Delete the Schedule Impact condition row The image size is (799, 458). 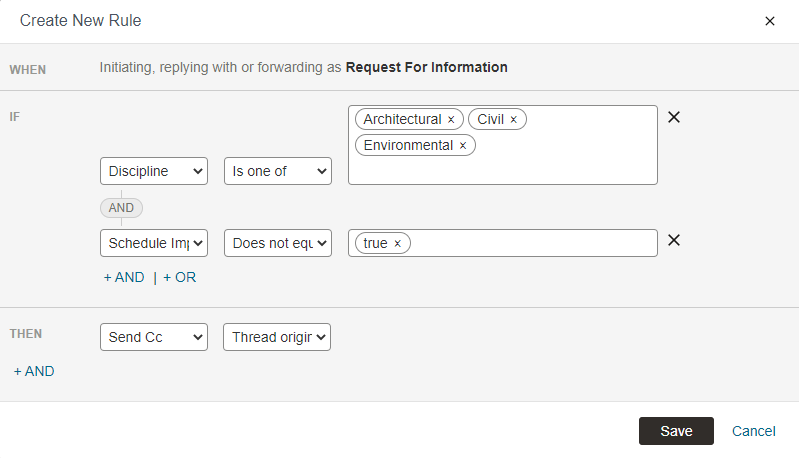674,240
